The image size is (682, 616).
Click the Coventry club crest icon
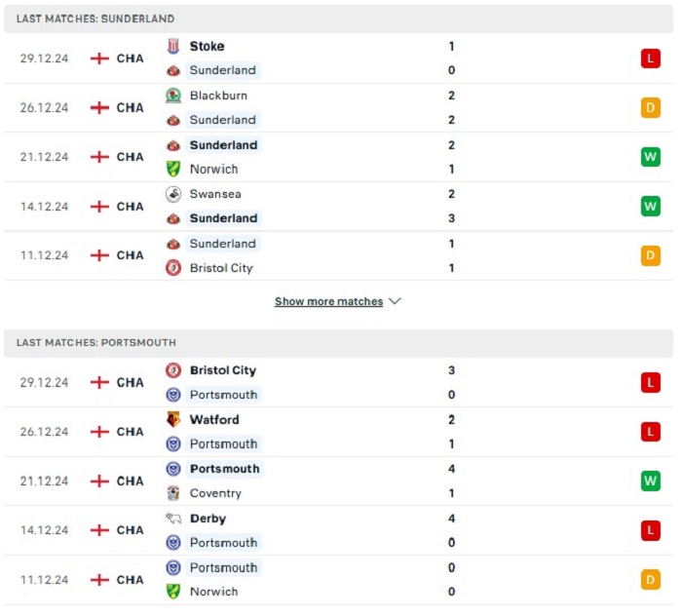click(173, 493)
